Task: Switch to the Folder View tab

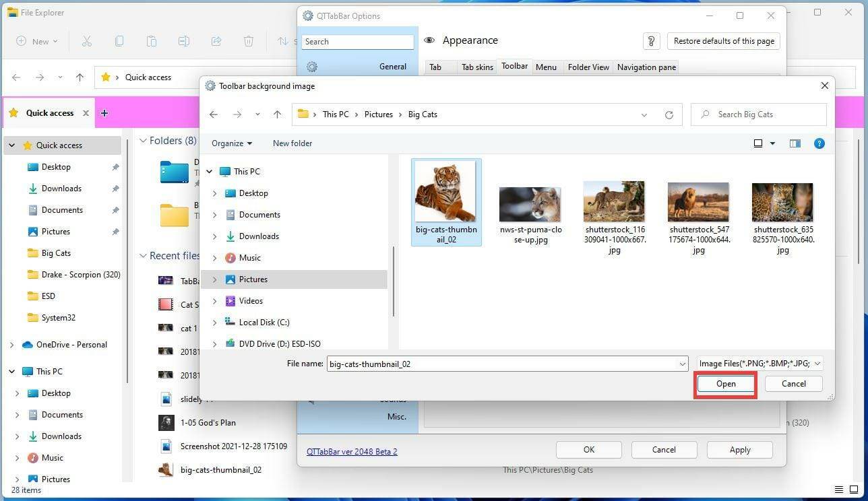Action: coord(588,67)
